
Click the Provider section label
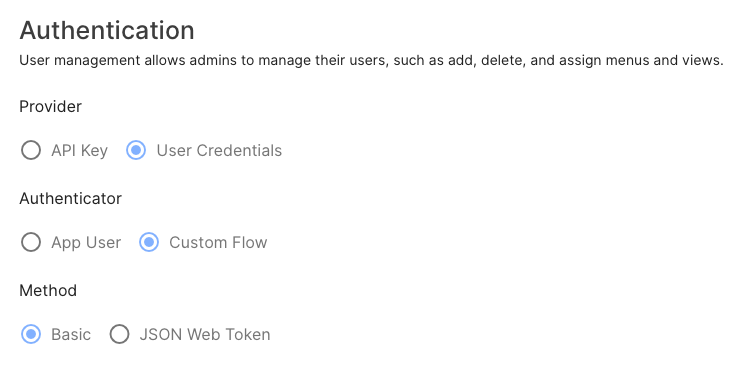click(50, 107)
